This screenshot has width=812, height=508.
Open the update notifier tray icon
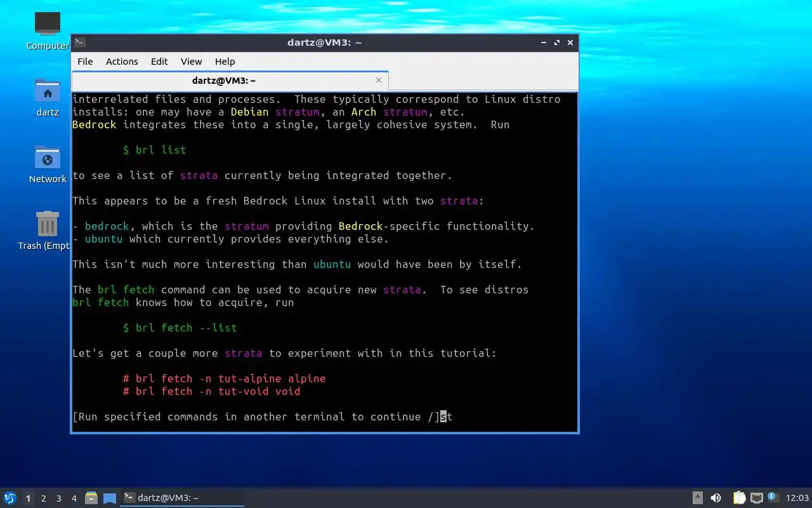tap(773, 497)
